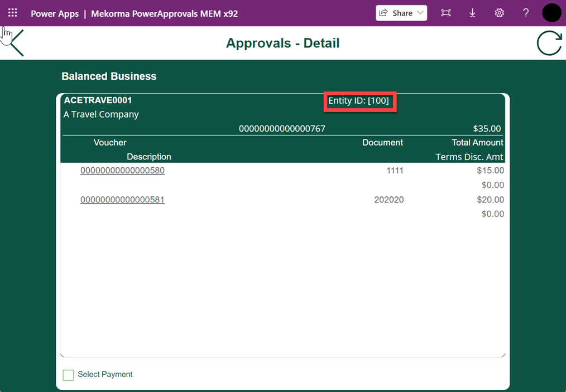Click the Share button
The height and width of the screenshot is (392, 566).
[x=401, y=13]
